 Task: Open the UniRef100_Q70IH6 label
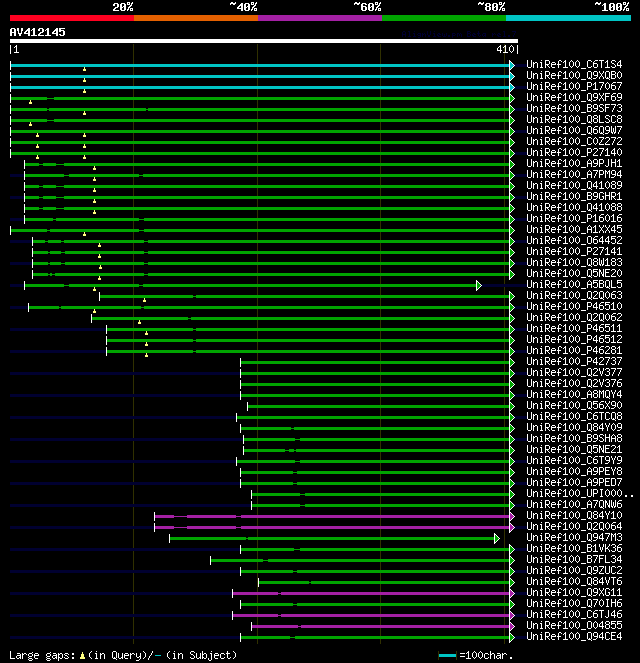[574, 603]
